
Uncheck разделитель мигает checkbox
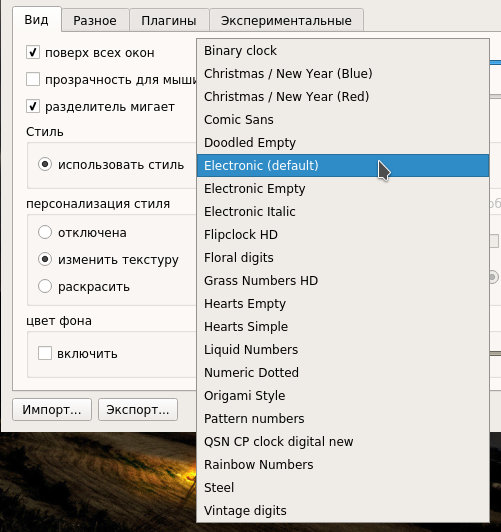coord(33,106)
